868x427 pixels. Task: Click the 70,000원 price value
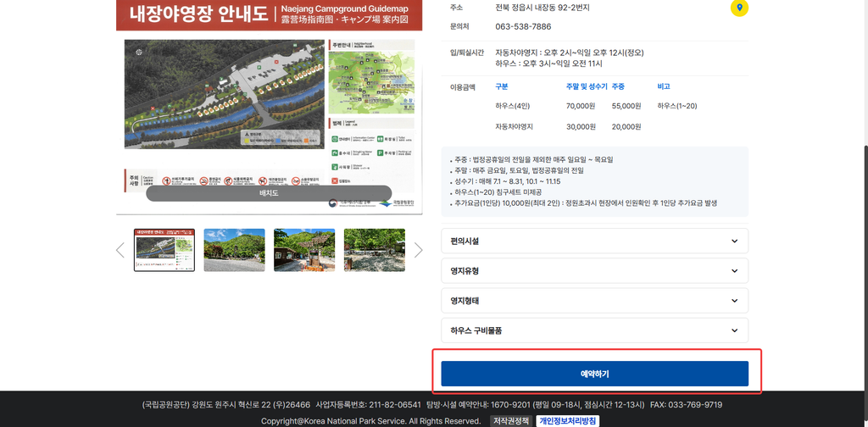581,106
